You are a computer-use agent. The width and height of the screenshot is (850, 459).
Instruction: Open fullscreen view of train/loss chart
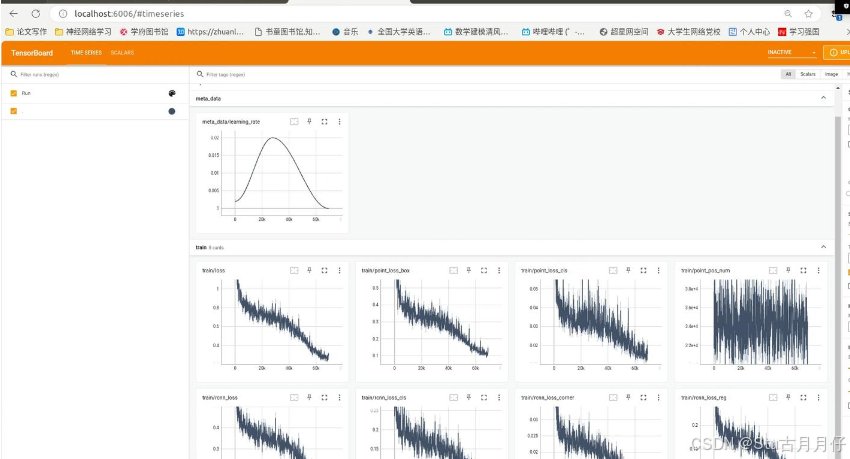tap(324, 270)
